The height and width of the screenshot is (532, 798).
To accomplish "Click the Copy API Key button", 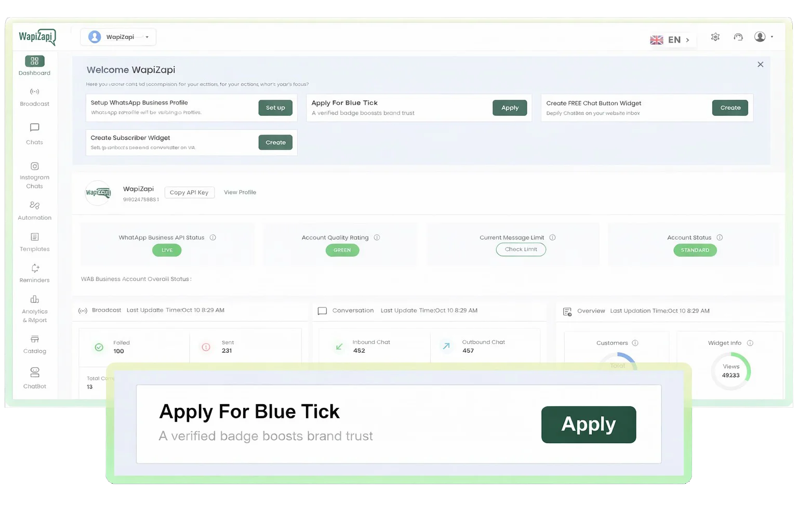I will click(189, 192).
